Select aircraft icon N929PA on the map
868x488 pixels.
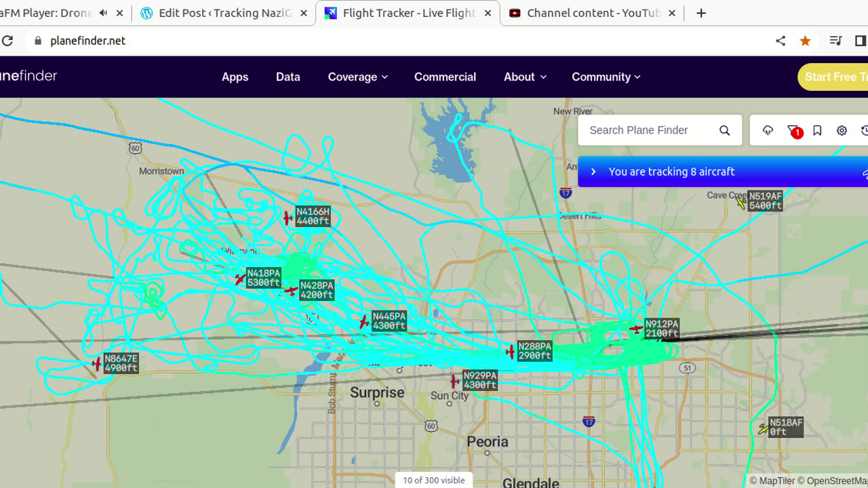point(455,381)
